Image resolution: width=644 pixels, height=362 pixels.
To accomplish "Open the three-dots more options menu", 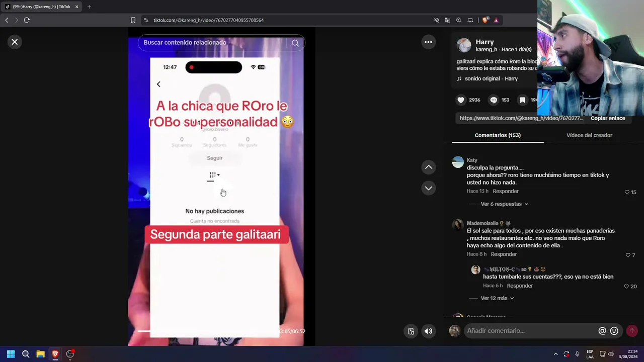I will tap(428, 42).
